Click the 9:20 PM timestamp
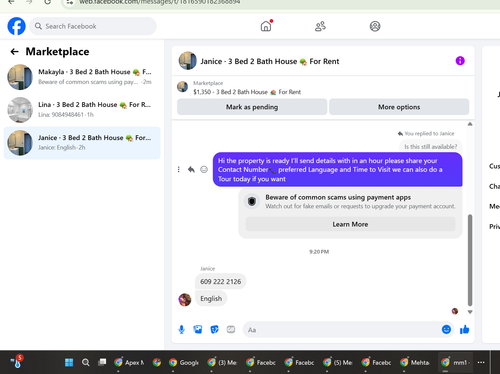Image resolution: width=500 pixels, height=374 pixels. [x=319, y=252]
